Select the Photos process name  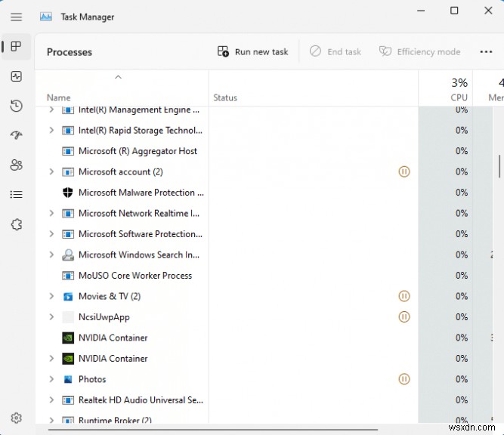coord(92,379)
